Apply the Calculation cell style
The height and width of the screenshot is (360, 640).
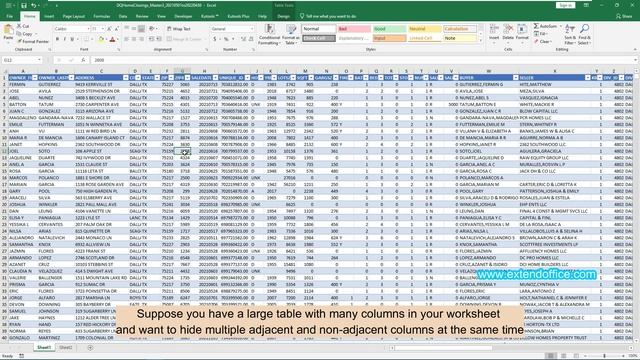(x=460, y=29)
